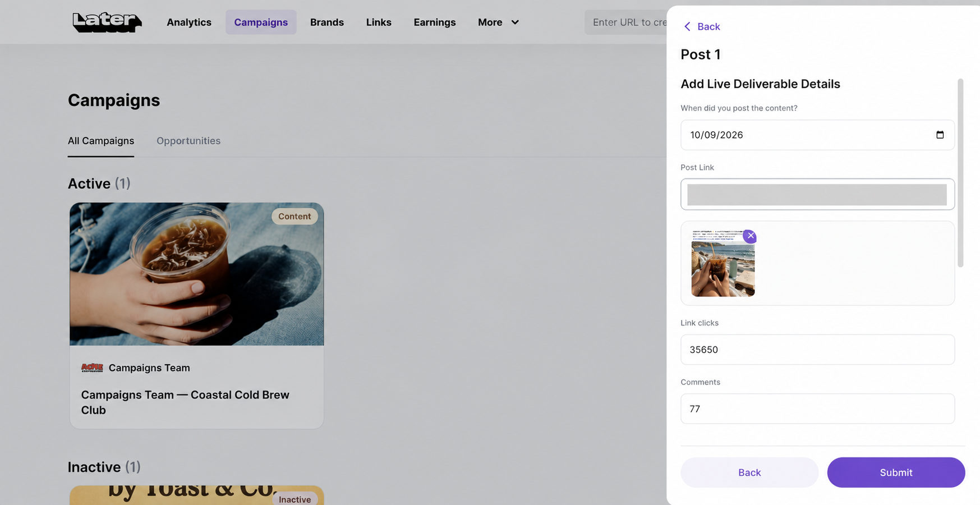Click the campaign title Coastal Cold Brew Club
The height and width of the screenshot is (505, 980).
tap(185, 402)
